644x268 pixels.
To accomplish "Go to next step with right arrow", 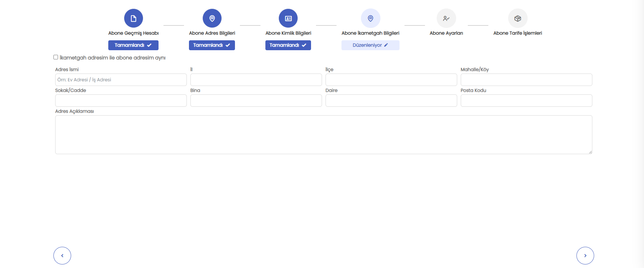I will point(585,256).
